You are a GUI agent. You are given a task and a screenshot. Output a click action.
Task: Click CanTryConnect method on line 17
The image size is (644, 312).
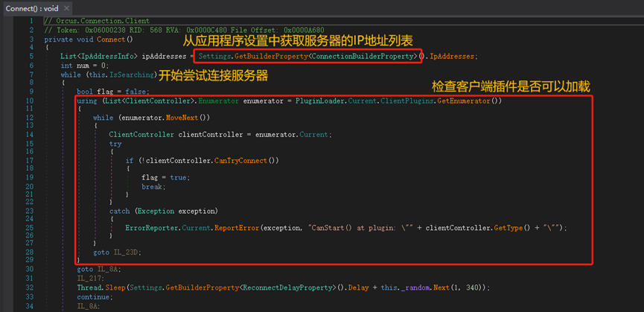coord(240,161)
